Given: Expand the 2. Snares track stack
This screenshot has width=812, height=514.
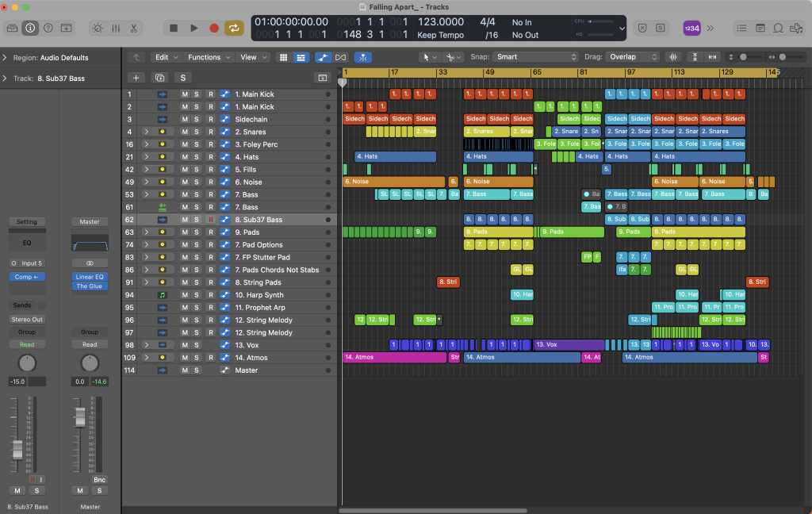Looking at the screenshot, I should point(146,132).
